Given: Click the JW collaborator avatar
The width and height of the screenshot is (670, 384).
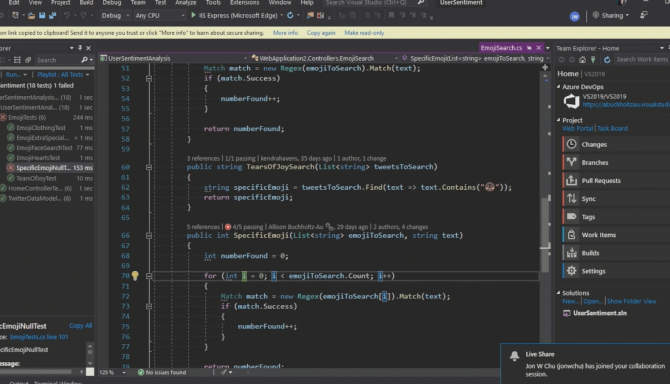Looking at the screenshot, I should coord(575,17).
